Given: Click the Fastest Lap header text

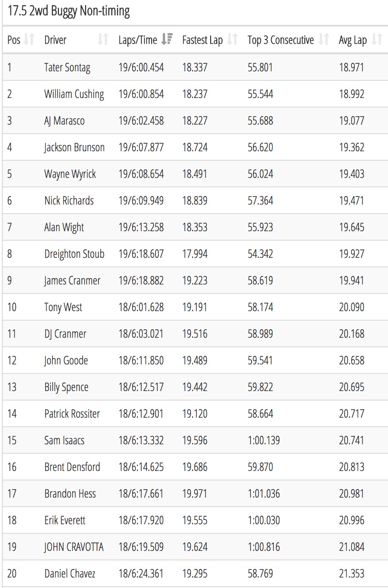Looking at the screenshot, I should tap(203, 40).
